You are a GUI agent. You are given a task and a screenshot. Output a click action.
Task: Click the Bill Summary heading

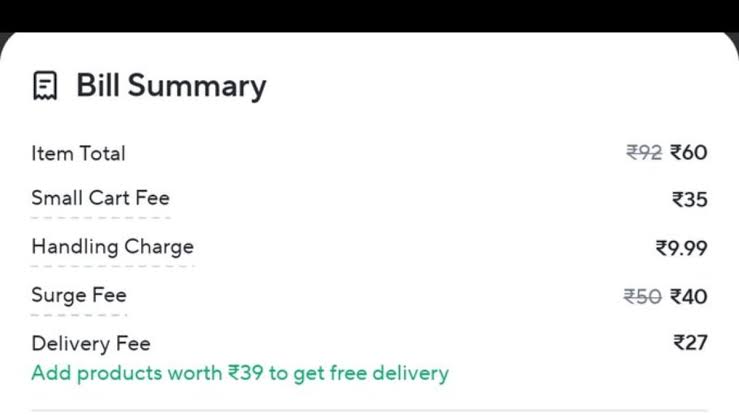171,86
